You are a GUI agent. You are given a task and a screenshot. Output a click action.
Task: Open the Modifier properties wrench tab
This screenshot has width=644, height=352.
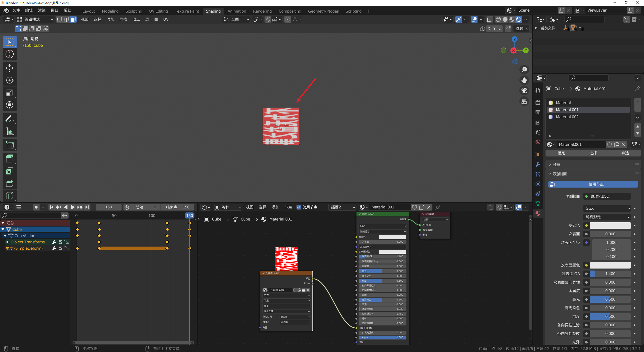coord(538,164)
